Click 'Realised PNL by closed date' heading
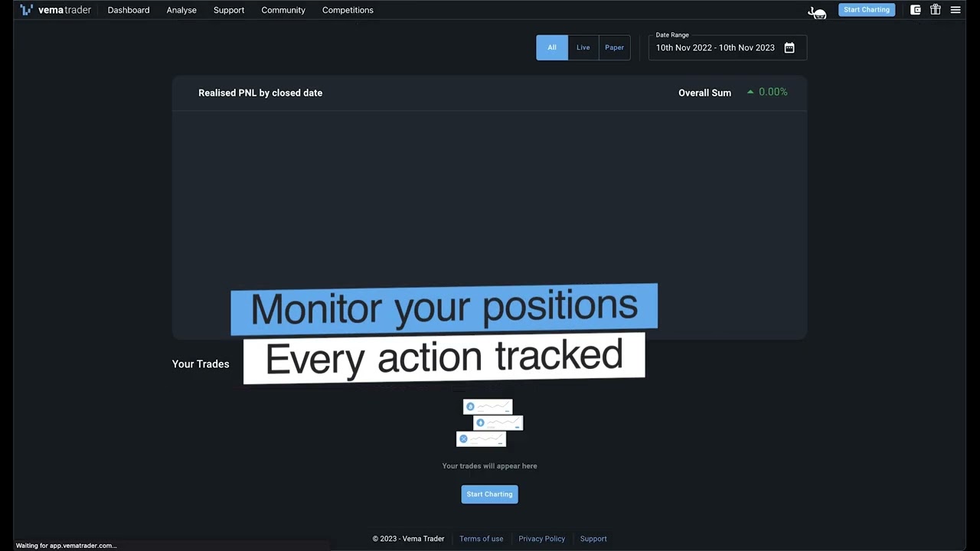Screen dimensions: 980x551 [260, 93]
